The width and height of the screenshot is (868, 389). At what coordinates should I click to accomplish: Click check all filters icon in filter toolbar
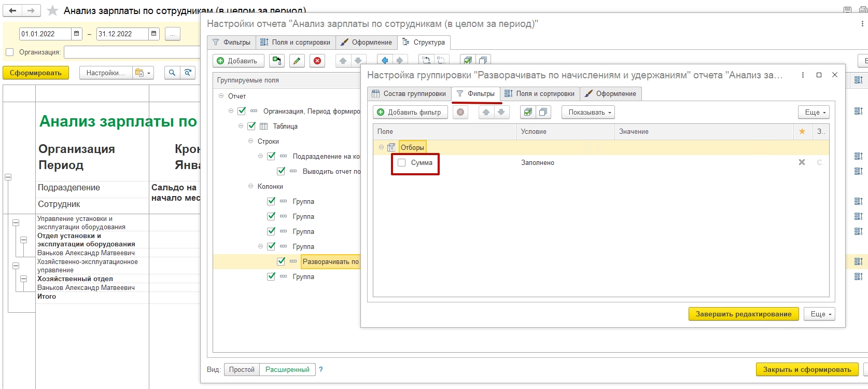point(528,112)
